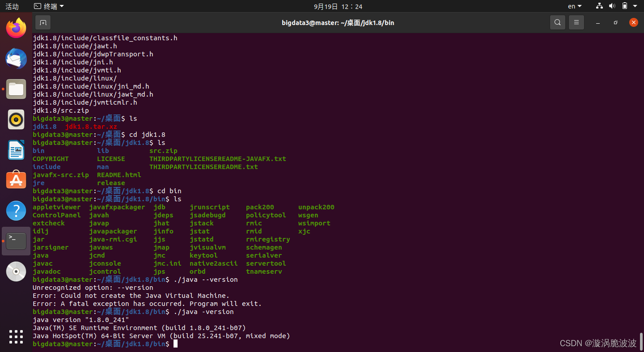Click 'javadoc' in bin listing

point(47,271)
